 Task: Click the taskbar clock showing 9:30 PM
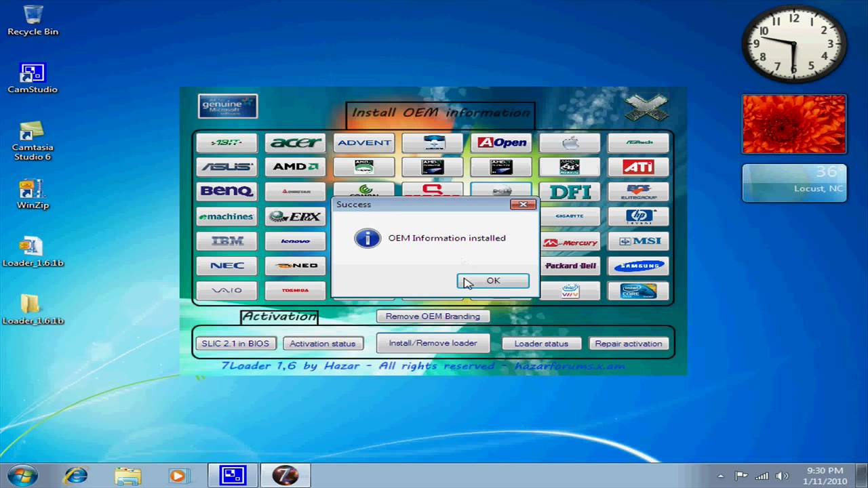pyautogui.click(x=825, y=475)
